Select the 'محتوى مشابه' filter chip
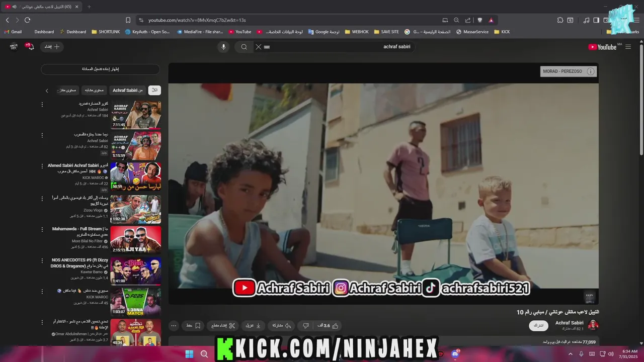Screen dimensions: 644x362 (x=94, y=90)
